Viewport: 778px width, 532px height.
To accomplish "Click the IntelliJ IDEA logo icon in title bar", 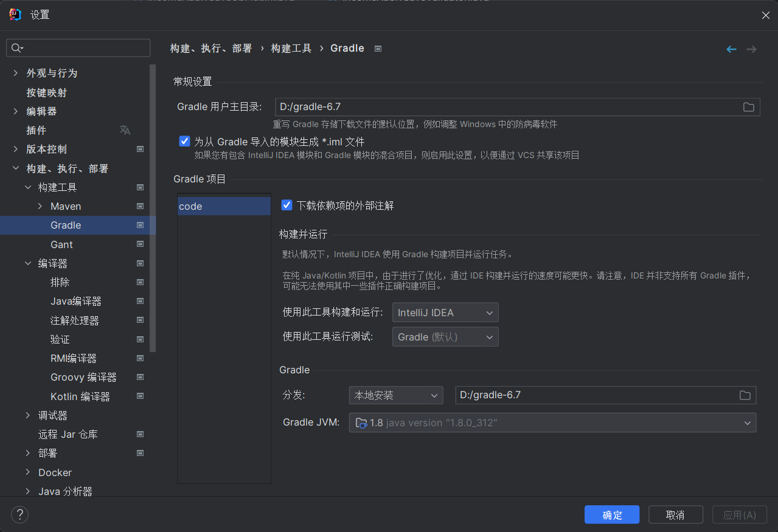I will [x=15, y=15].
